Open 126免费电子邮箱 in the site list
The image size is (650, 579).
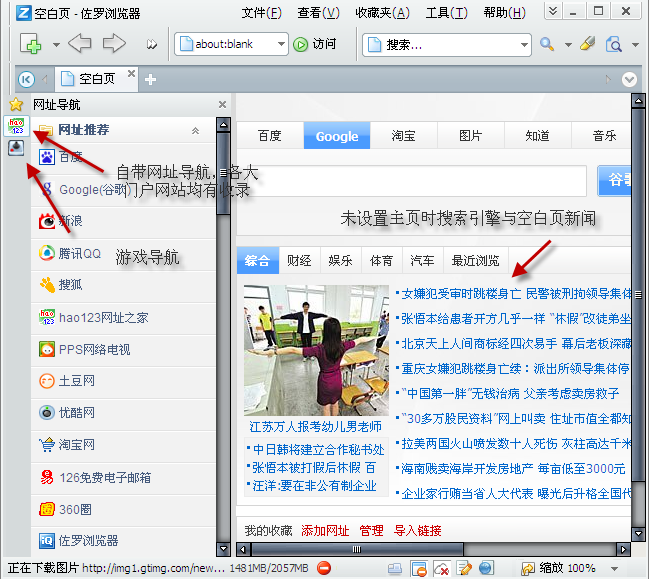tap(124, 477)
